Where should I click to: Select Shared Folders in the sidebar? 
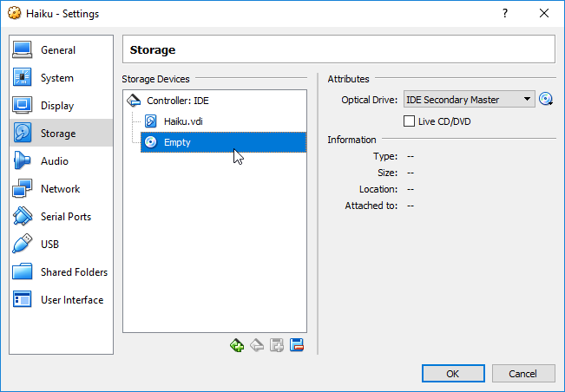(x=74, y=272)
